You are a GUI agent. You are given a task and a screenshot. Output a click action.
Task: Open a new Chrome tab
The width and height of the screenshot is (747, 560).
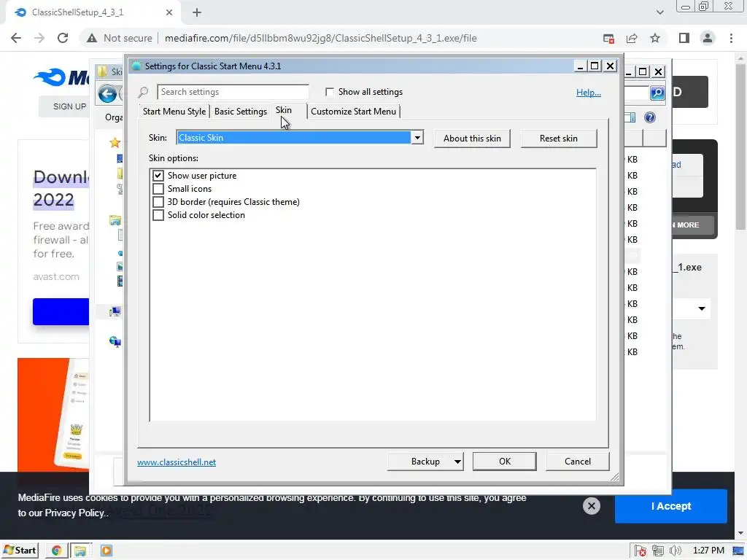(197, 13)
